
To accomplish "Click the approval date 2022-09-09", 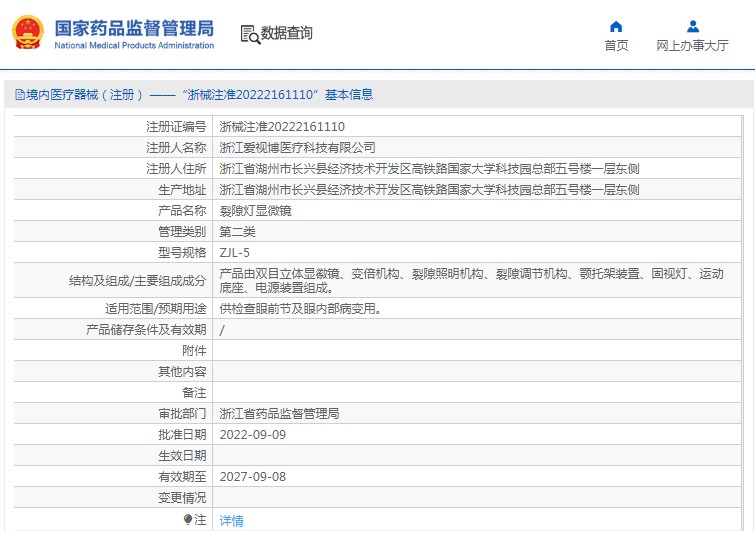I will click(x=252, y=435).
